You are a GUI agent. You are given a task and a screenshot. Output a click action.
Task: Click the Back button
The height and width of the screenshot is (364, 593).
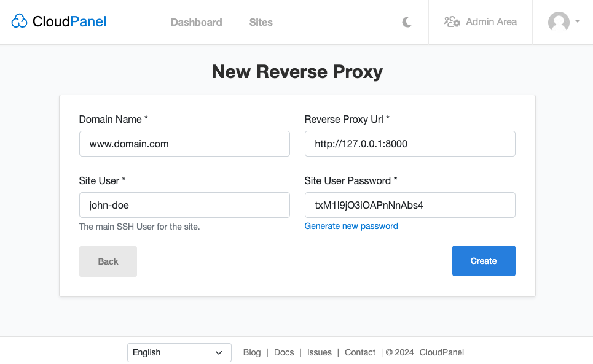108,261
